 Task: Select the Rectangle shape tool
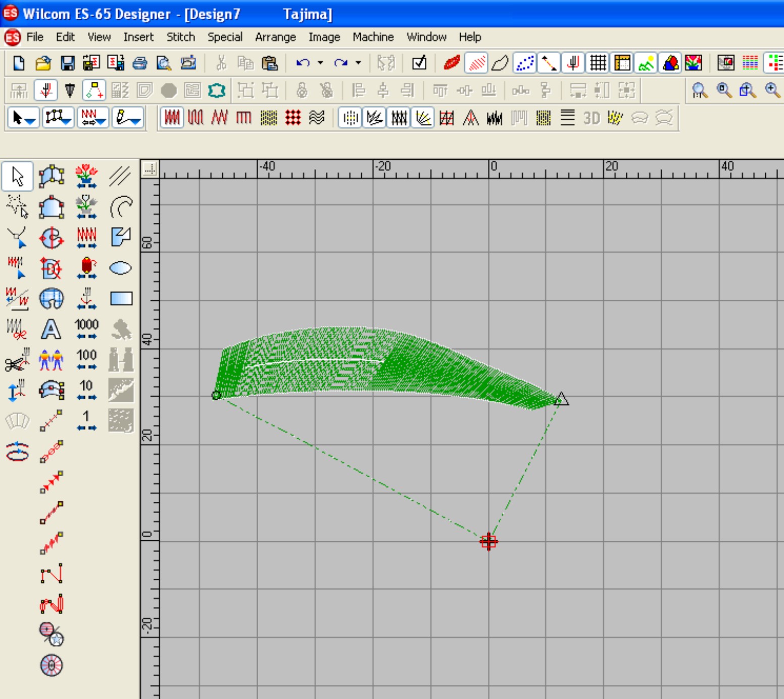121,299
